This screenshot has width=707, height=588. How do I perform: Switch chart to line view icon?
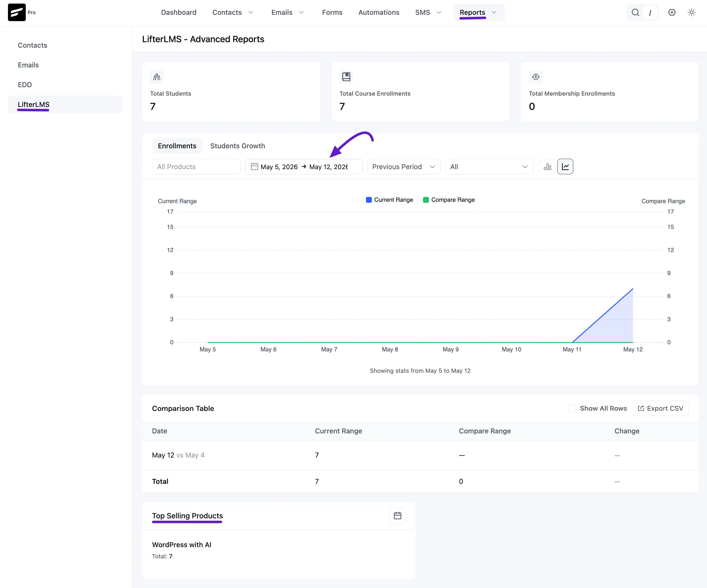click(x=565, y=167)
